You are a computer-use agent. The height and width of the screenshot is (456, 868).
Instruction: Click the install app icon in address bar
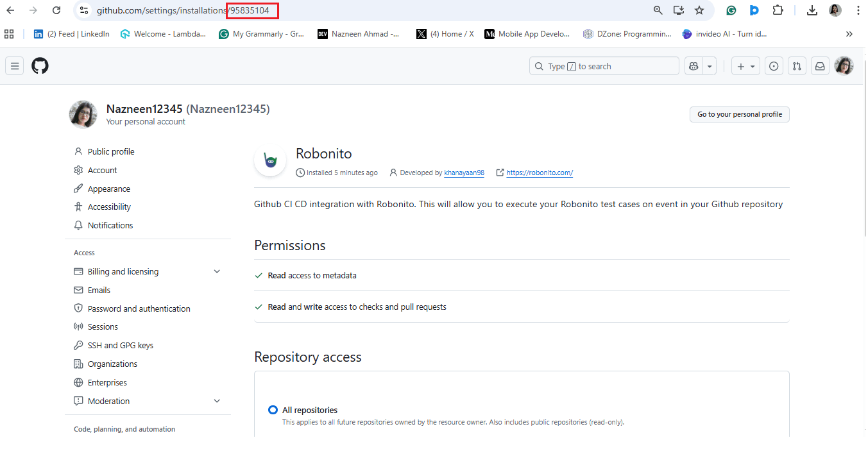point(678,10)
